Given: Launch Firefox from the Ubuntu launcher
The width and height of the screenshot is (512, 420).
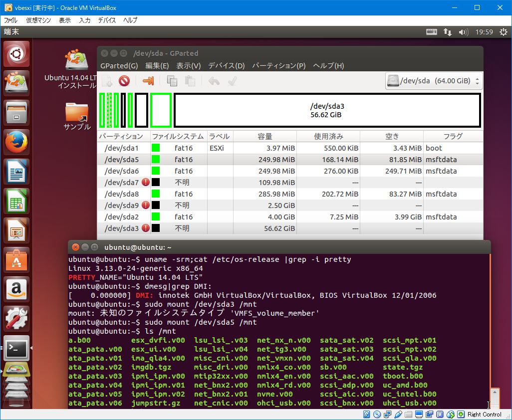Looking at the screenshot, I should [16, 142].
